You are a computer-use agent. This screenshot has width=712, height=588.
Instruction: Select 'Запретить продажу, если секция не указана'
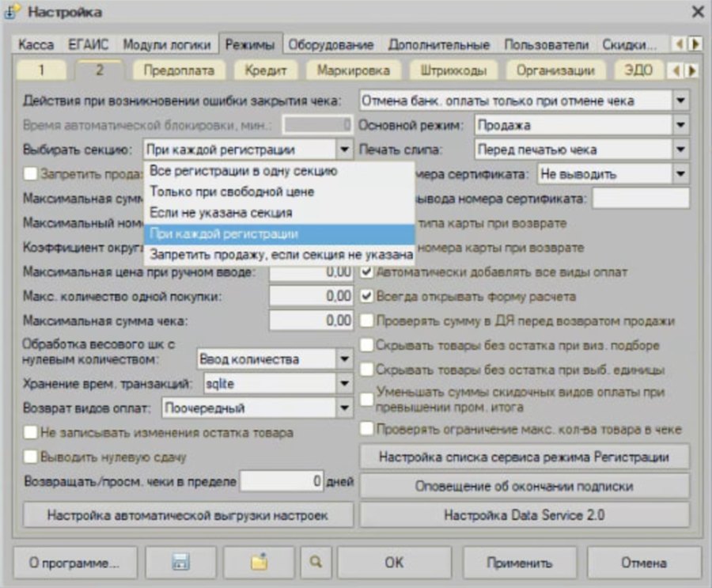(279, 255)
